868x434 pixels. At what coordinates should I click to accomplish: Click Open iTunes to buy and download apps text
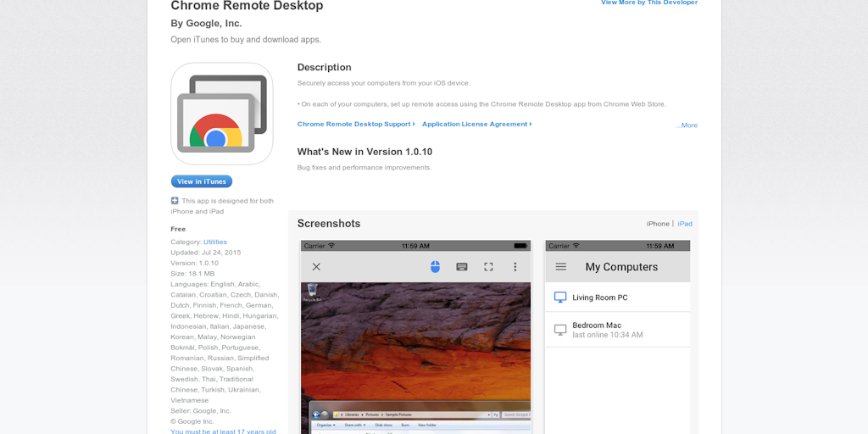point(246,40)
